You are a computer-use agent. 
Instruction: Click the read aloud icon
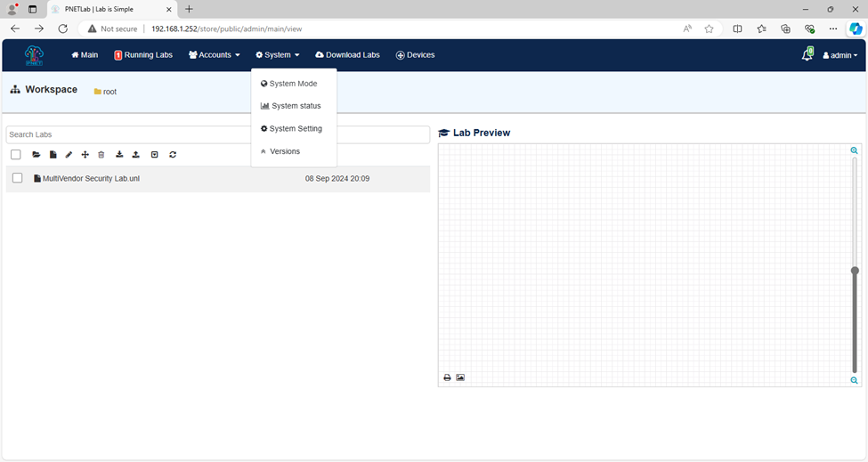(687, 28)
